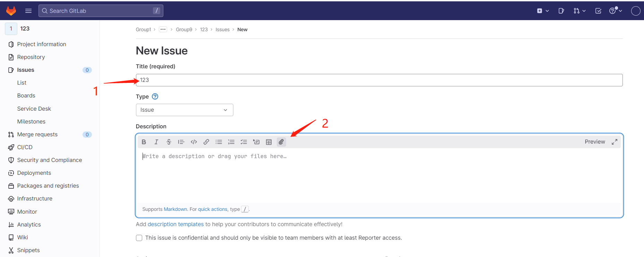644x257 pixels.
Task: Follow the Markdown help link
Action: (175, 209)
